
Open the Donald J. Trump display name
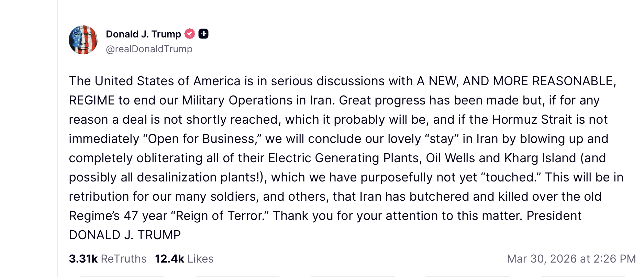tap(143, 34)
